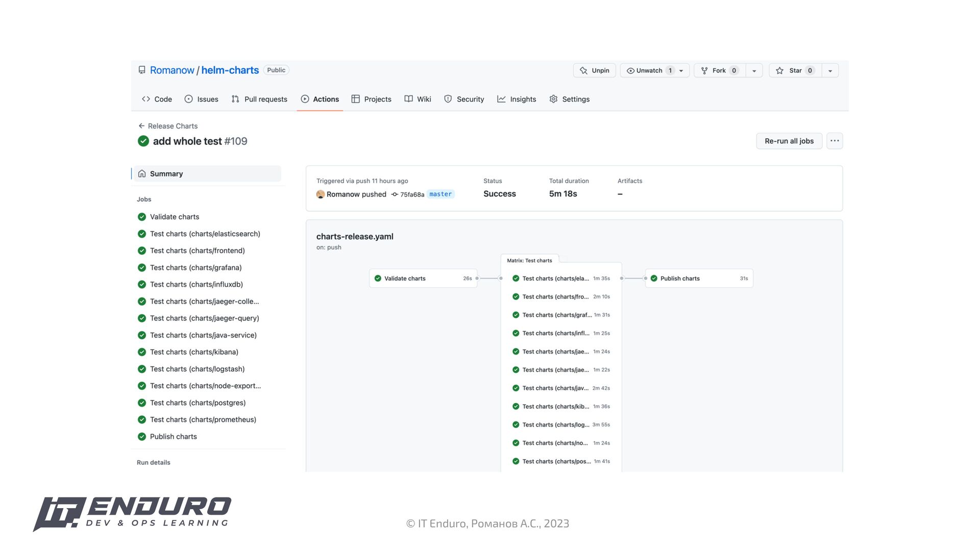The height and width of the screenshot is (551, 980).
Task: Click the Public visibility badge
Action: pos(276,70)
